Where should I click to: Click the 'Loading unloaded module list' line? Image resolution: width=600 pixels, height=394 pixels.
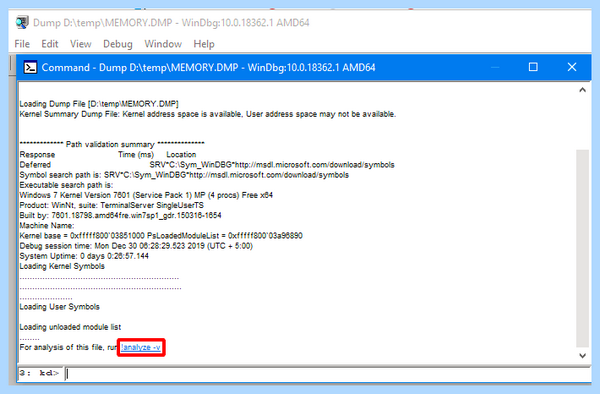[70, 327]
